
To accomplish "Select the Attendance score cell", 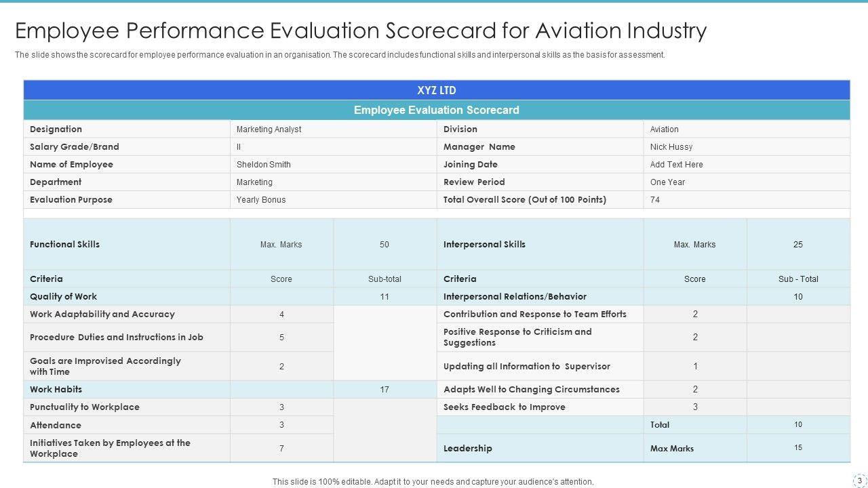I will click(281, 425).
